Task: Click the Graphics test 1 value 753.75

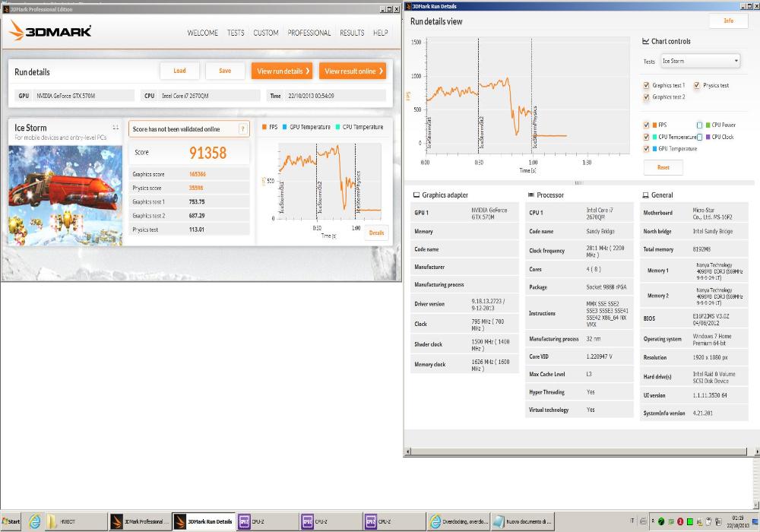Action: (197, 201)
